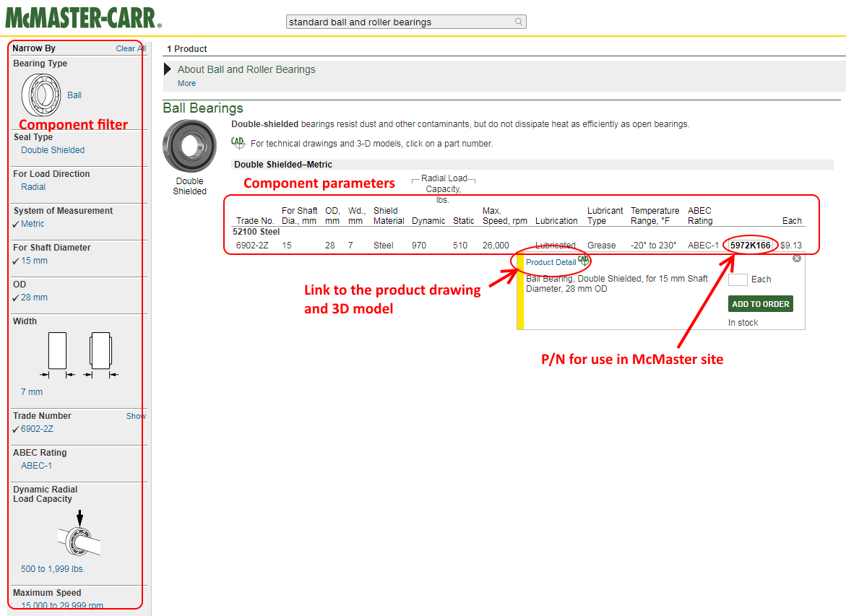
Task: Click the $9.13 price
Action: tap(791, 246)
